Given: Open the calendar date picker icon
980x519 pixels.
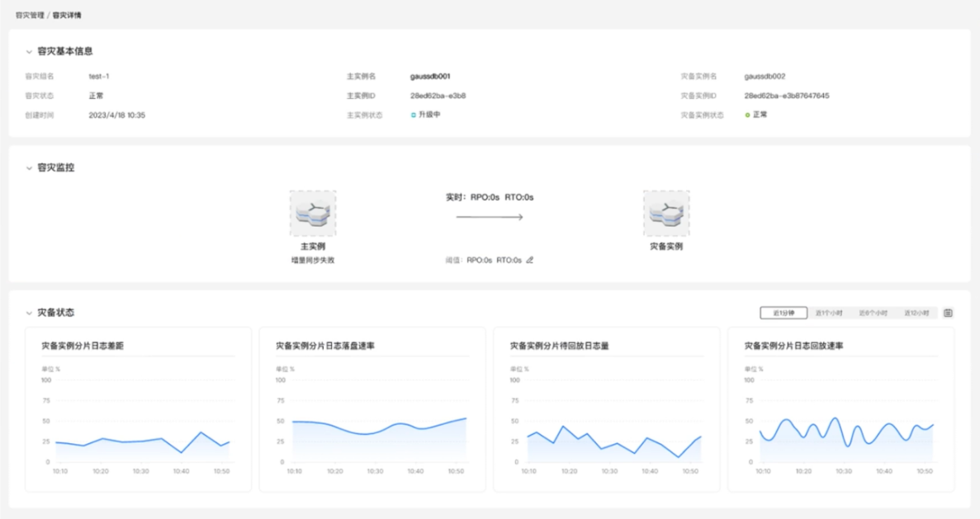Looking at the screenshot, I should point(948,313).
